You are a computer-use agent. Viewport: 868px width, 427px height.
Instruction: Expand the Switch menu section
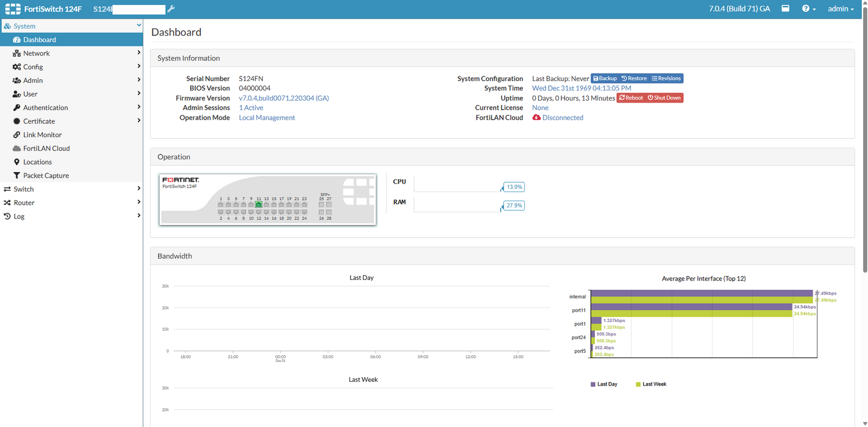pos(24,189)
